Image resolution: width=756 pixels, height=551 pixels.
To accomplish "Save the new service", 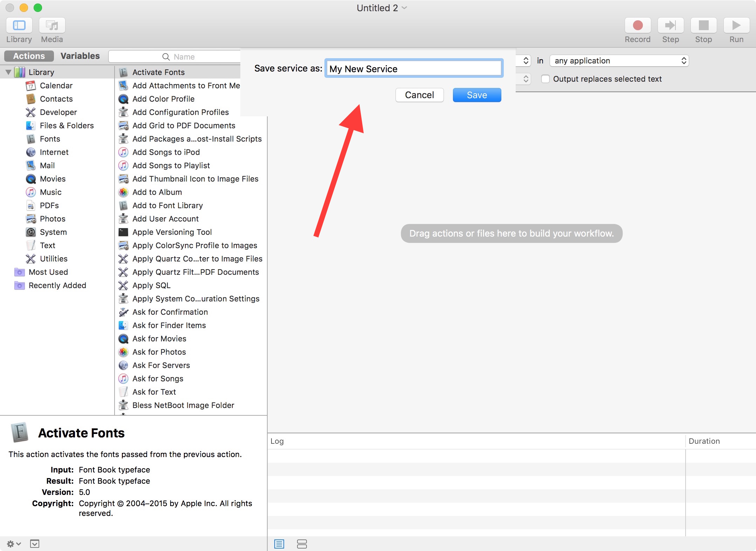I will tap(476, 95).
